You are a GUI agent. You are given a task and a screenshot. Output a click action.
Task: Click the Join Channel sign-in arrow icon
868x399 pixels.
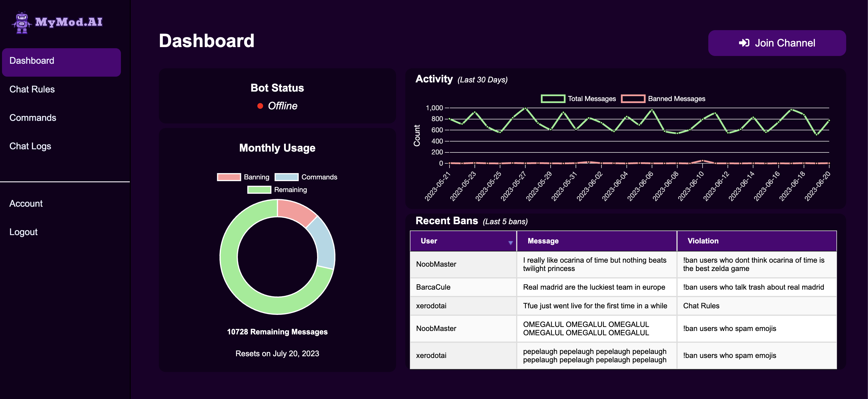pos(744,43)
